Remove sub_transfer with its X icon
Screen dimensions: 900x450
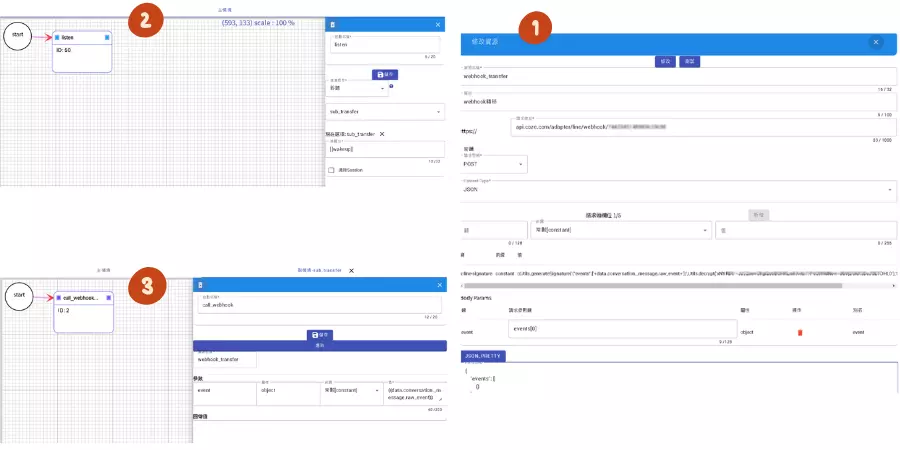pyautogui.click(x=382, y=133)
